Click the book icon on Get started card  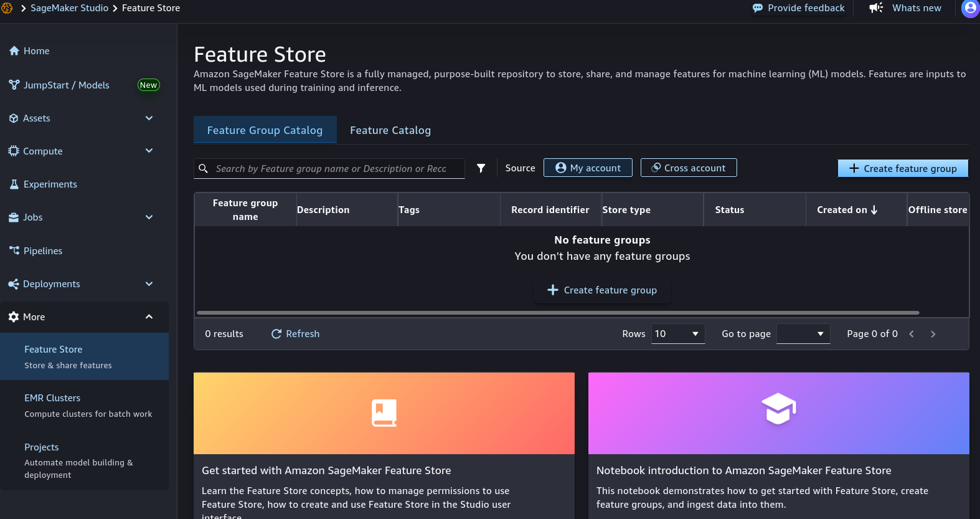point(384,413)
